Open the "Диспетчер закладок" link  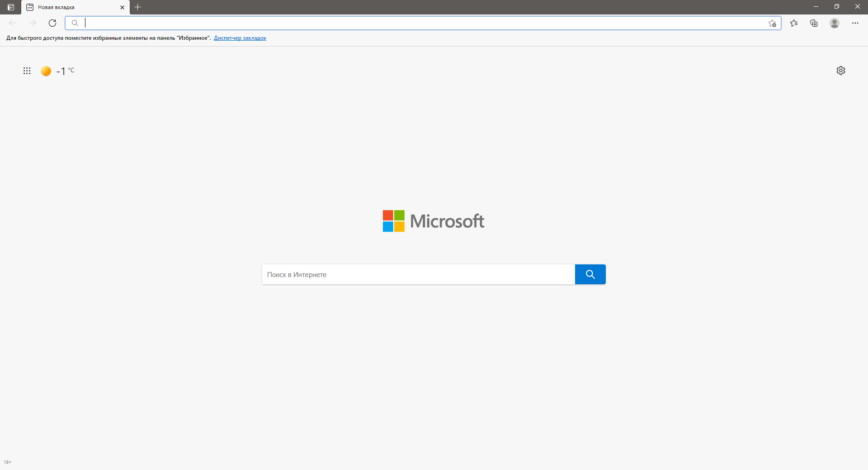click(x=240, y=38)
